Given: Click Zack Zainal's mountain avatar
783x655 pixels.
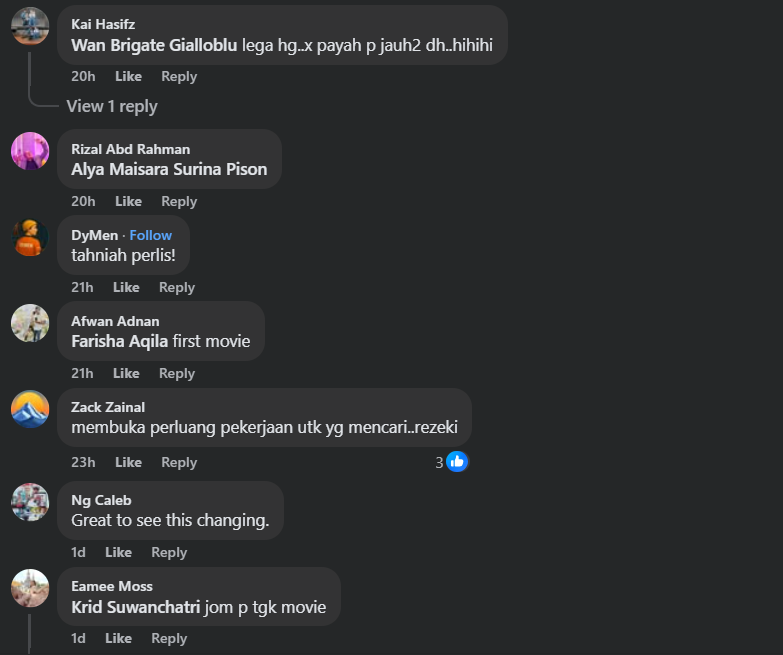Looking at the screenshot, I should [x=30, y=409].
